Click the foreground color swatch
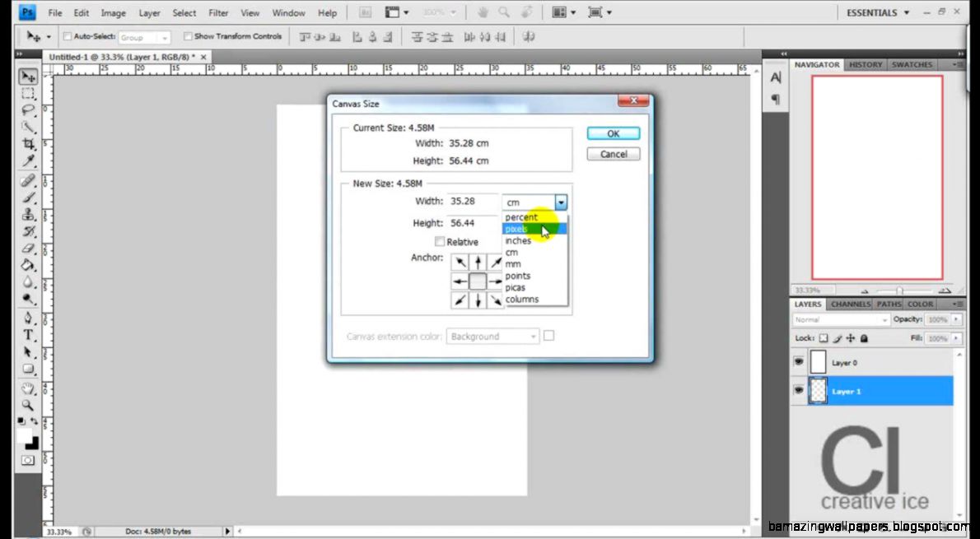The width and height of the screenshot is (980, 539). pyautogui.click(x=24, y=435)
